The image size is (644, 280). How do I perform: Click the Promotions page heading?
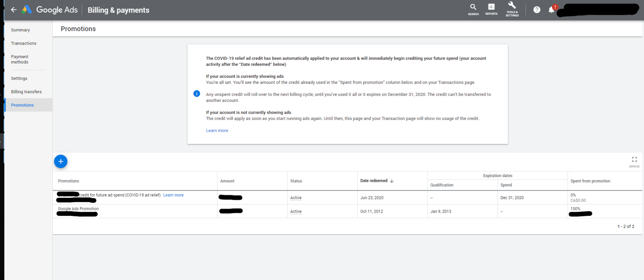[78, 29]
